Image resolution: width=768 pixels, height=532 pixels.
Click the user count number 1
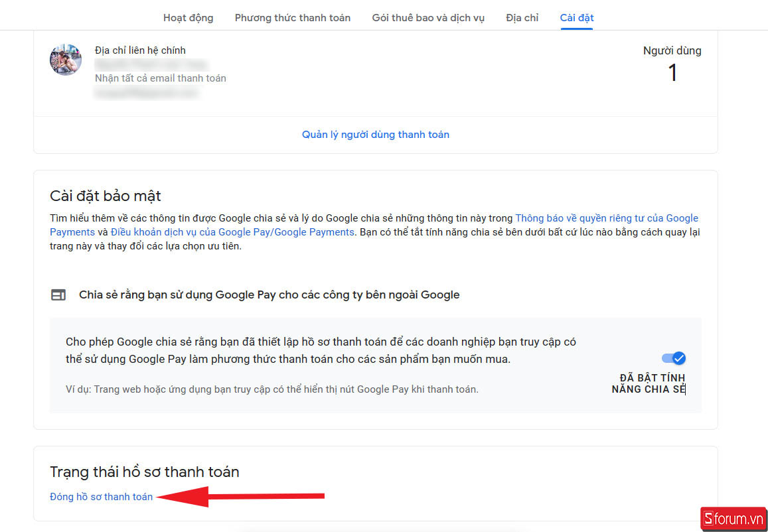(672, 73)
